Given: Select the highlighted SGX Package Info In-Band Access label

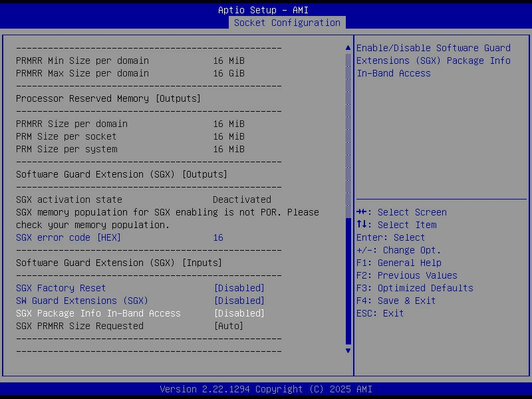Looking at the screenshot, I should 98,313.
